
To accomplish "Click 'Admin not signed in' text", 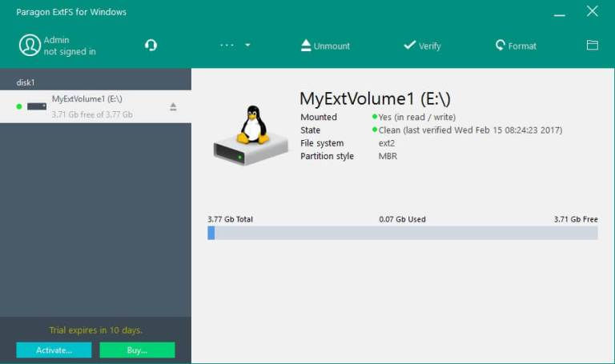I will tap(70, 46).
